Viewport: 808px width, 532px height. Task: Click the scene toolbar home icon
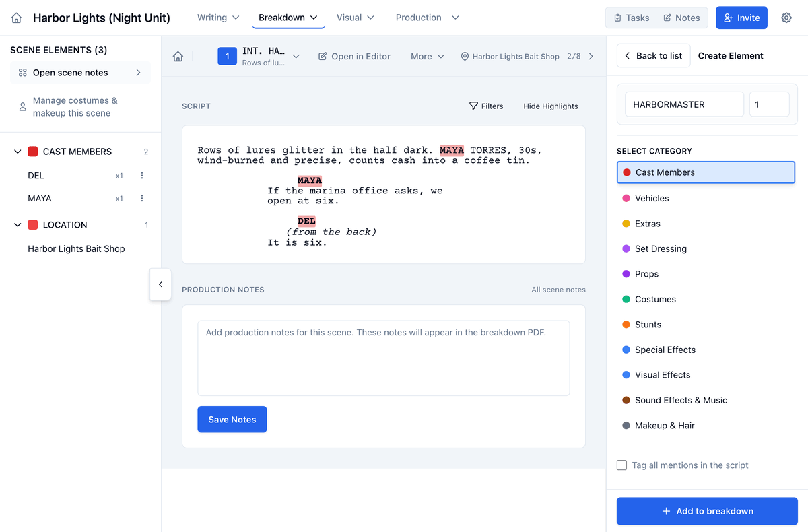tap(178, 57)
